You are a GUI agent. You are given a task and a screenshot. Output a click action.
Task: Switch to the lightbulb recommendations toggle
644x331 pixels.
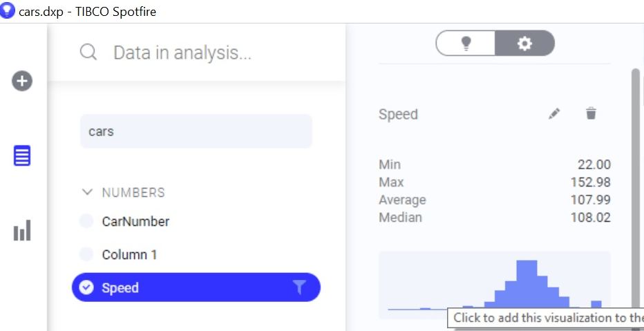point(466,43)
